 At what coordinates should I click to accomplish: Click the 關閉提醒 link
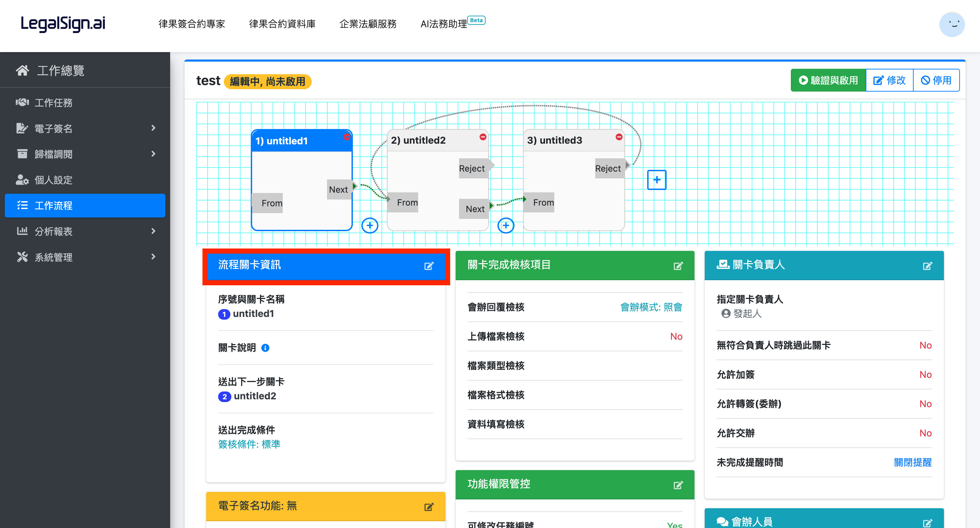pyautogui.click(x=912, y=462)
